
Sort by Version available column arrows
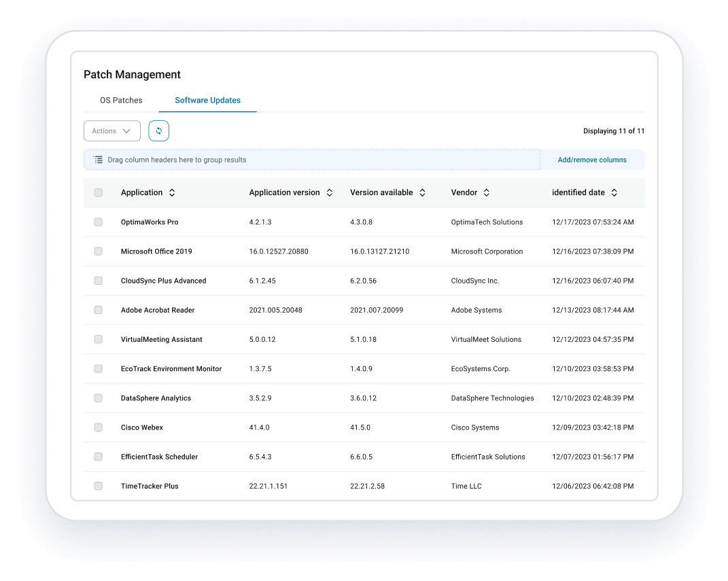pyautogui.click(x=422, y=193)
